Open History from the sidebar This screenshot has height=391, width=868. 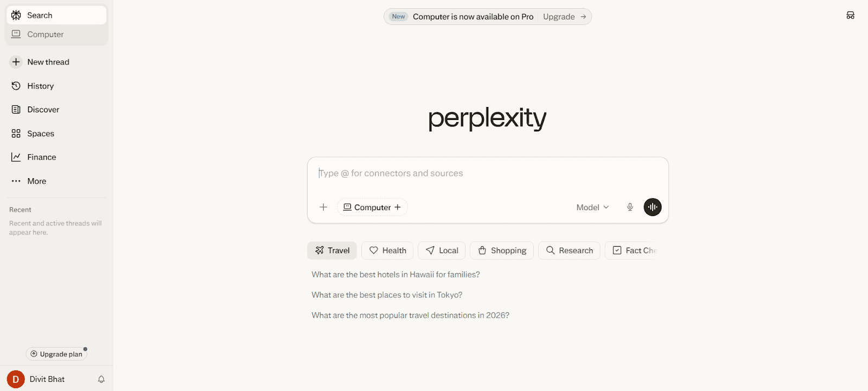(x=40, y=86)
